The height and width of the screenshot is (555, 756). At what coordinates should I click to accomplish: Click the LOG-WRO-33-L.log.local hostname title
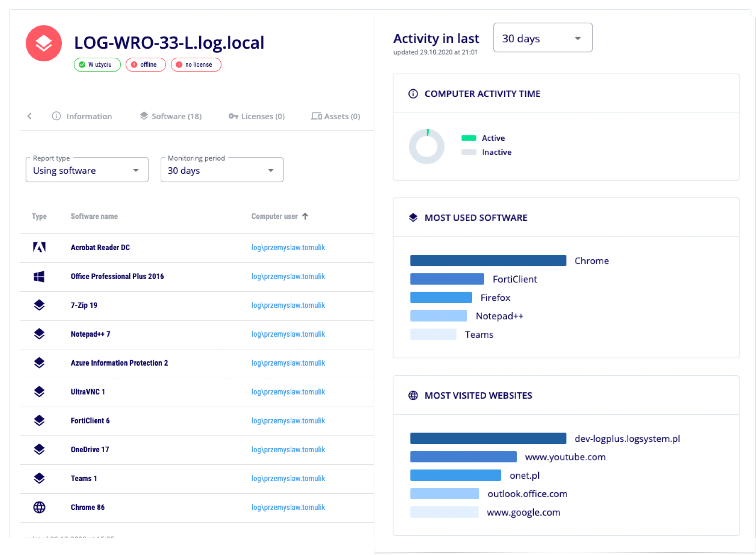[x=169, y=42]
